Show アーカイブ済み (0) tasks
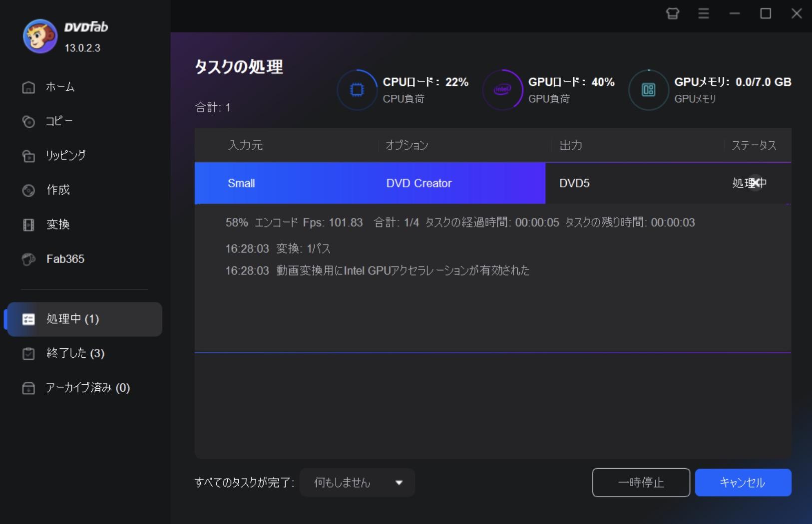Image resolution: width=812 pixels, height=524 pixels. 88,388
